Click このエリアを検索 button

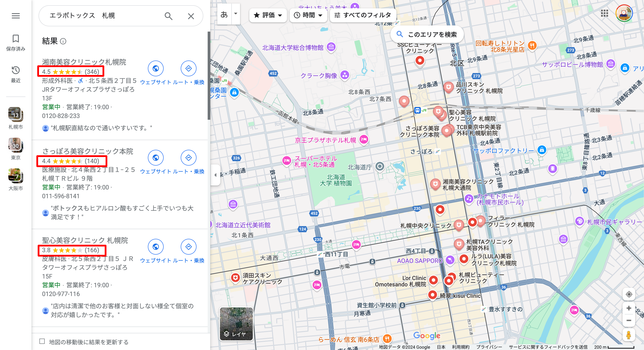pos(427,34)
